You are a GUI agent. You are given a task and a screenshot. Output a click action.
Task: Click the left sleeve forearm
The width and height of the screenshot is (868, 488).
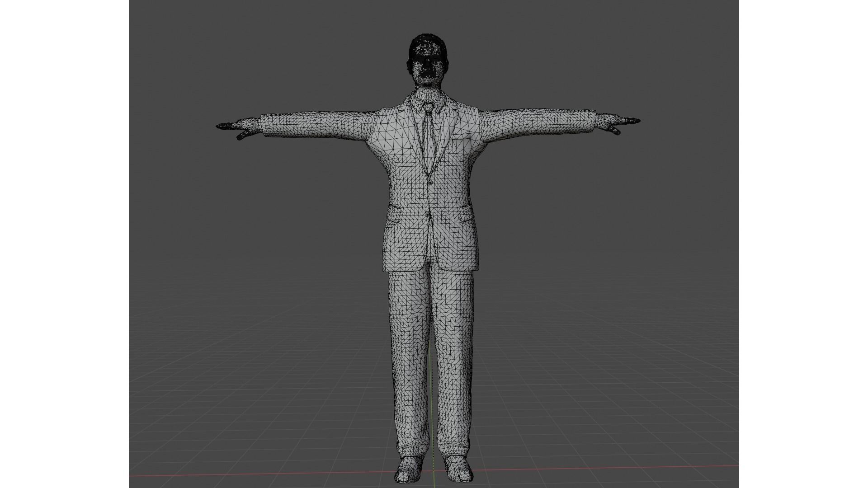(289, 126)
